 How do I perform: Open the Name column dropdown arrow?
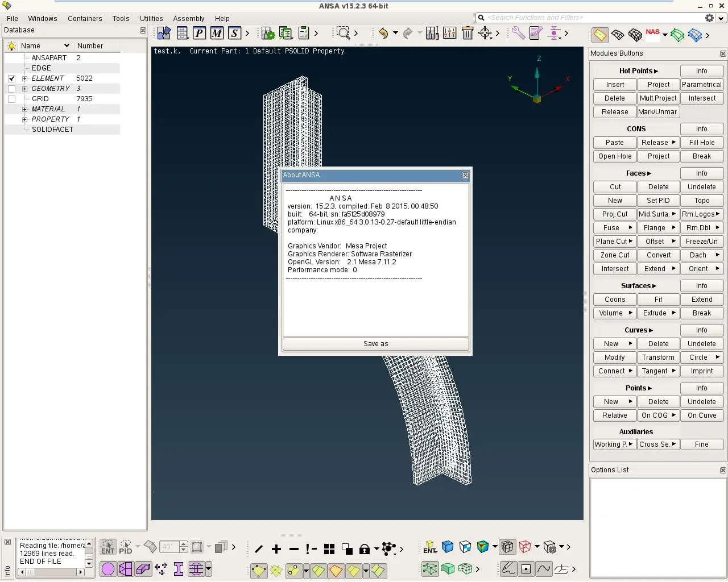pyautogui.click(x=67, y=46)
